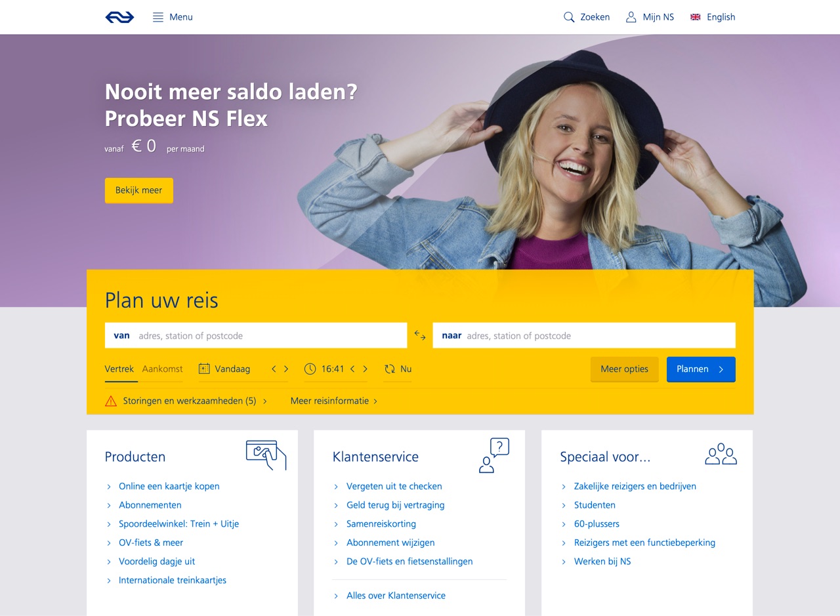The image size is (840, 616).
Task: Open Meer opties
Action: (625, 369)
